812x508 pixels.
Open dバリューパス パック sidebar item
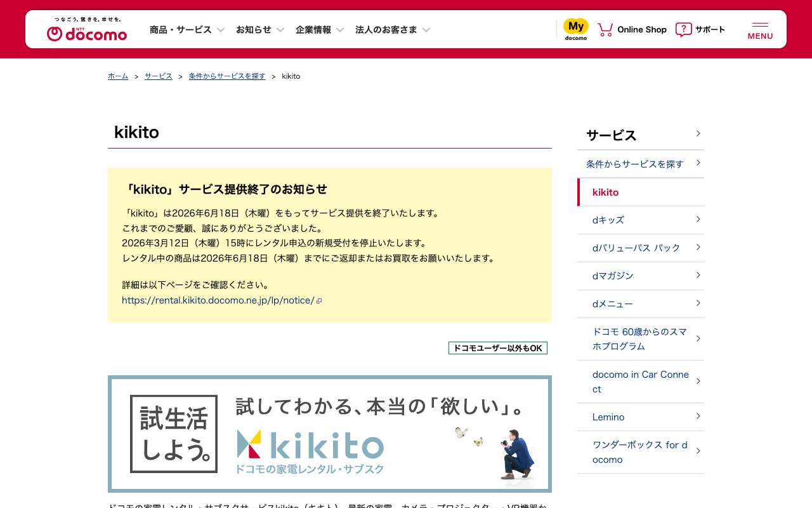pyautogui.click(x=641, y=248)
